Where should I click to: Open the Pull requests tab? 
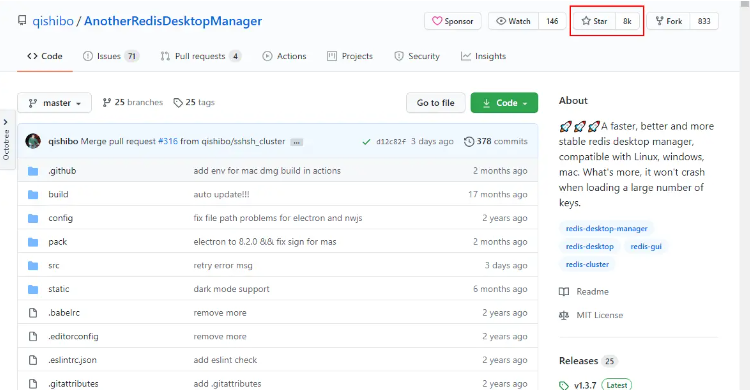(200, 56)
